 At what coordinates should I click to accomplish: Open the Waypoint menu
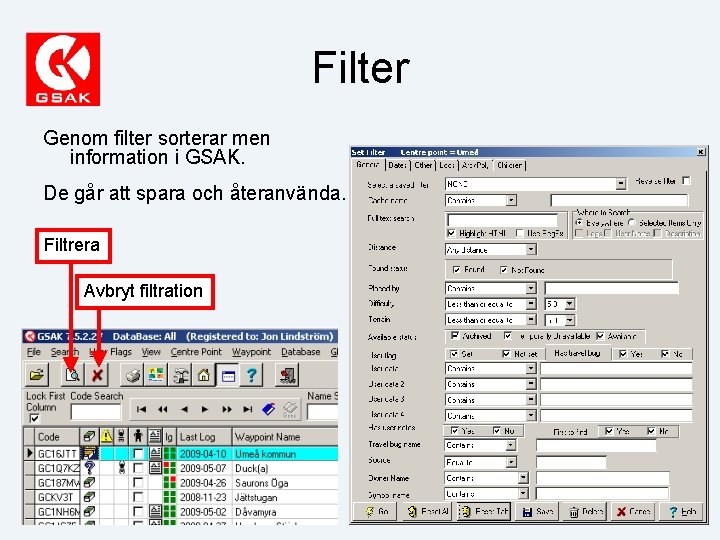[x=251, y=352]
